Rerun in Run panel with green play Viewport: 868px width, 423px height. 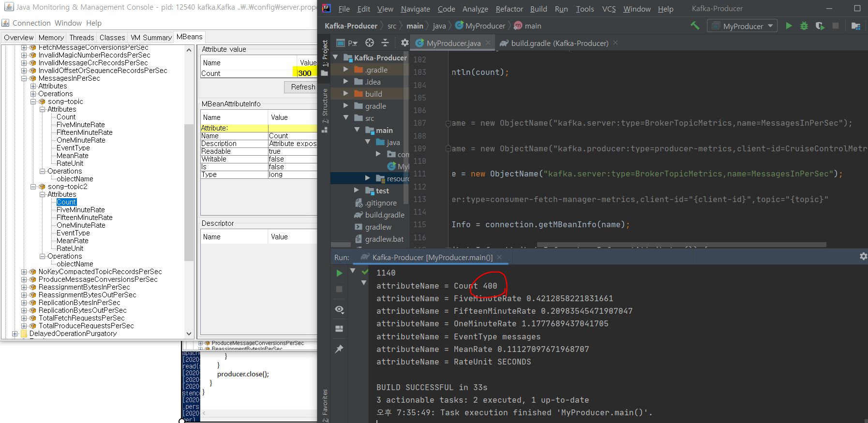tap(339, 273)
